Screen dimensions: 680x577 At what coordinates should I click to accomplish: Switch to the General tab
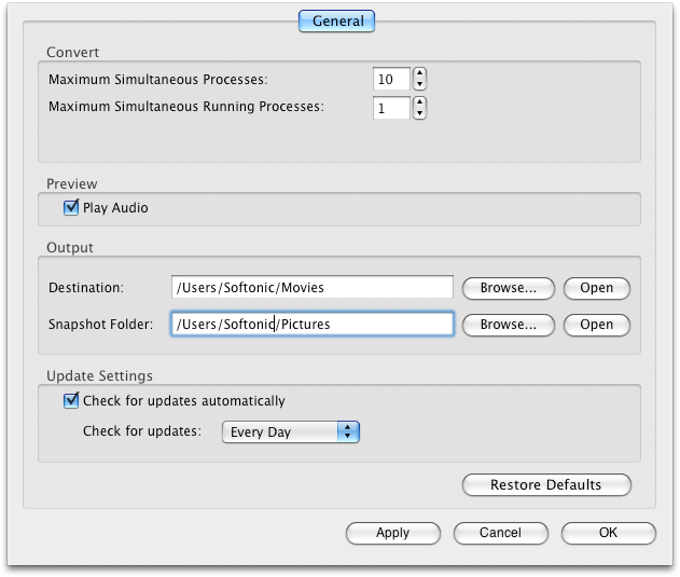coord(338,21)
